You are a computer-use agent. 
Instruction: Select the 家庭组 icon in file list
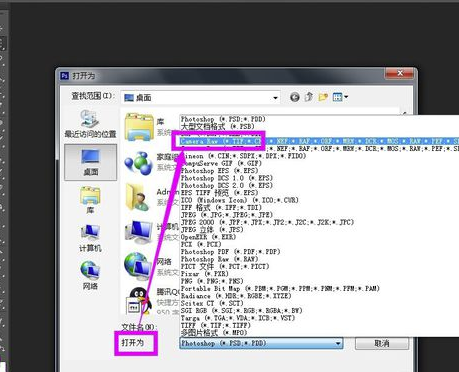click(x=138, y=163)
